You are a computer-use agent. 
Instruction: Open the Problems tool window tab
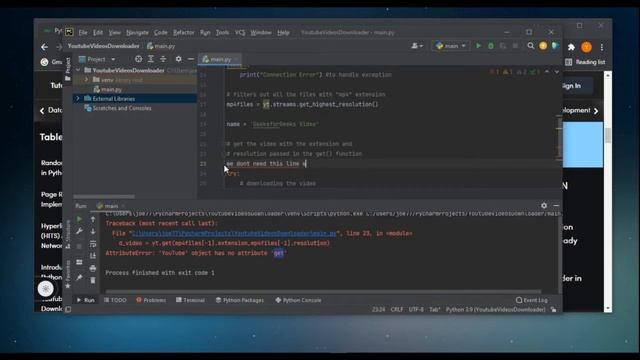[x=151, y=300]
